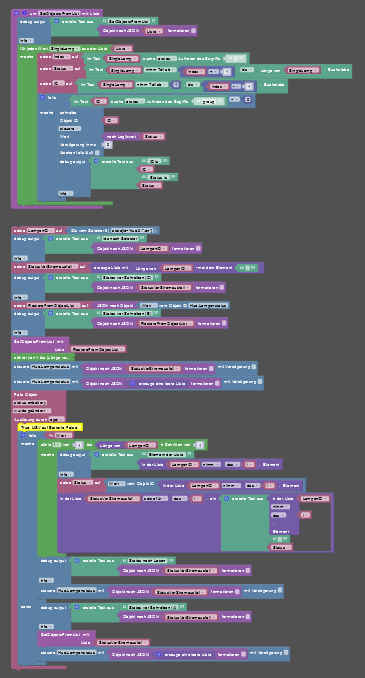
Task: Open gear of text block "Status vor Schreiben (C)"
Action: click(x=50, y=277)
